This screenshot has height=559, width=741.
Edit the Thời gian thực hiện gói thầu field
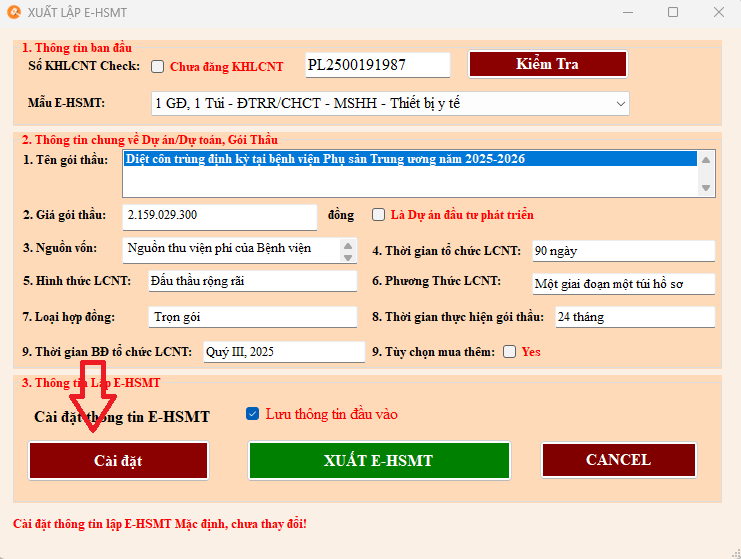click(634, 317)
